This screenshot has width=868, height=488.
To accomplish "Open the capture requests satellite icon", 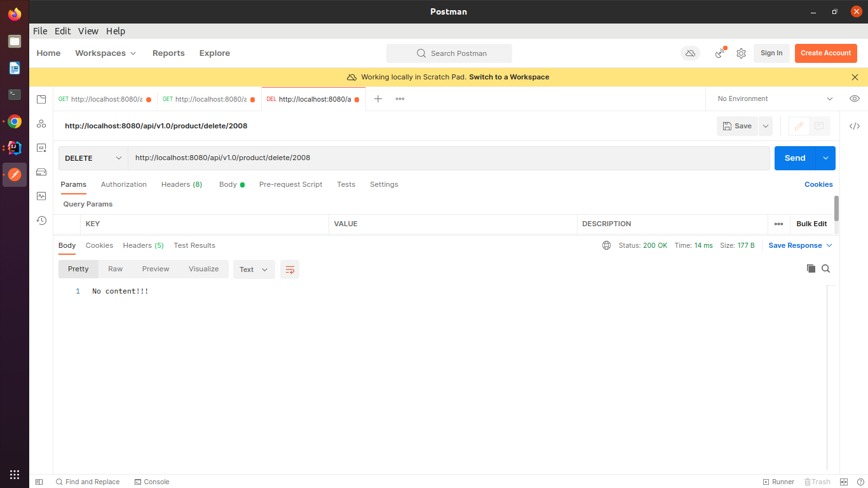I will point(721,53).
